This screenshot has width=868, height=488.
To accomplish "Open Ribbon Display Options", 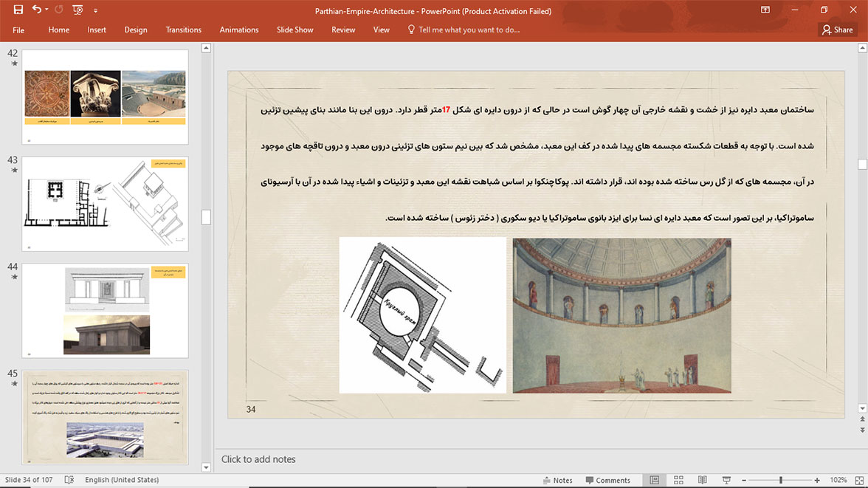I will point(765,10).
